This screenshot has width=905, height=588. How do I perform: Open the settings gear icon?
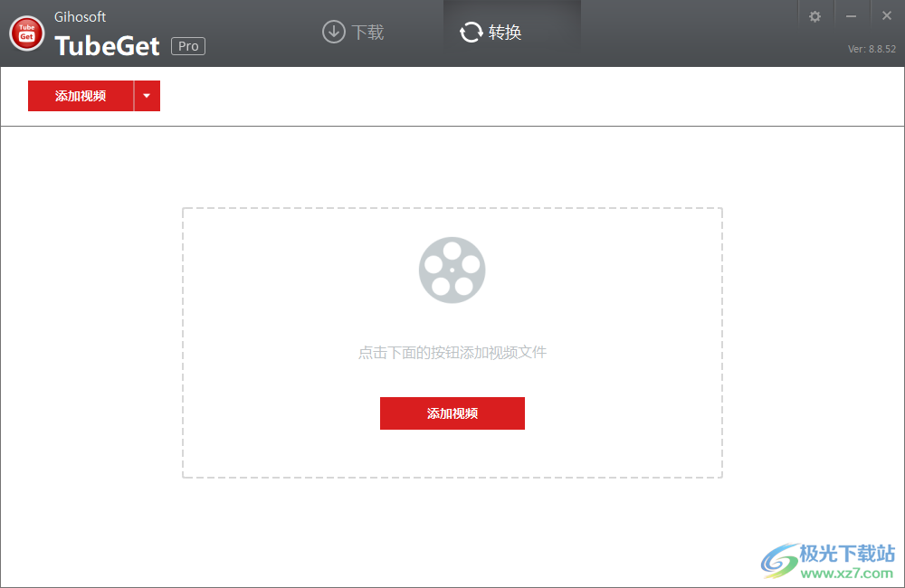click(814, 16)
